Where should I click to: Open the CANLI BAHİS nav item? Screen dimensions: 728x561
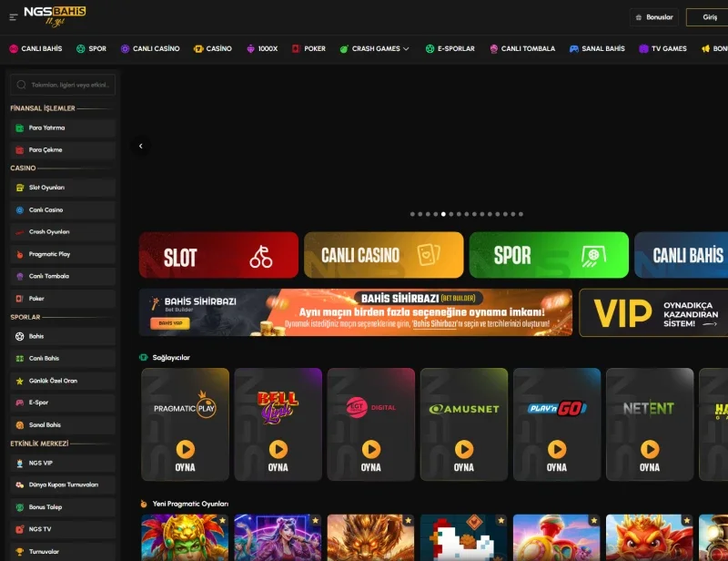[x=35, y=48]
